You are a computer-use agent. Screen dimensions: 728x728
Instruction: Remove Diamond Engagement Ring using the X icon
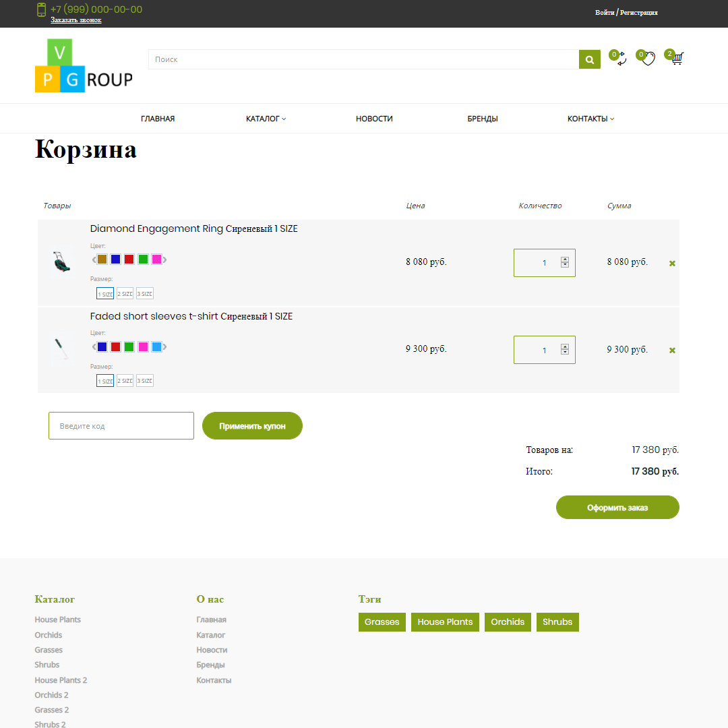tap(672, 263)
